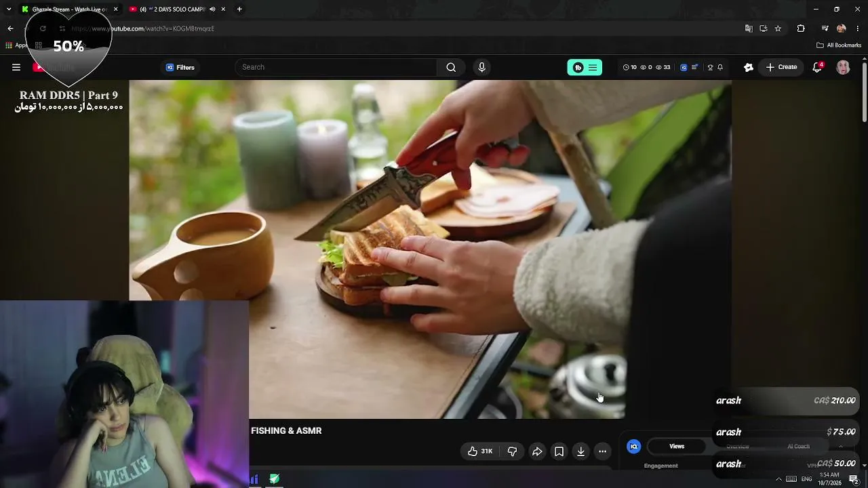Screen dimensions: 868x488
Task: Open a new browser tab
Action: (x=239, y=9)
